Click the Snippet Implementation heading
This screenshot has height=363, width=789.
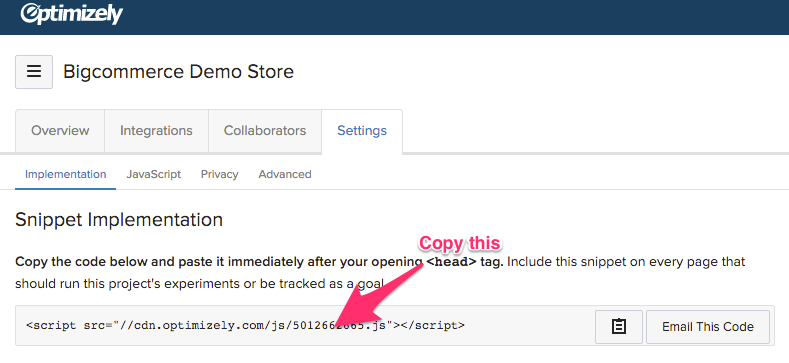119,220
